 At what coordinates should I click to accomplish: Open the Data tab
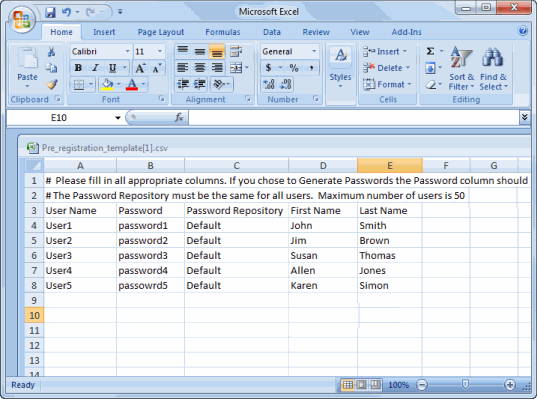pyautogui.click(x=272, y=32)
